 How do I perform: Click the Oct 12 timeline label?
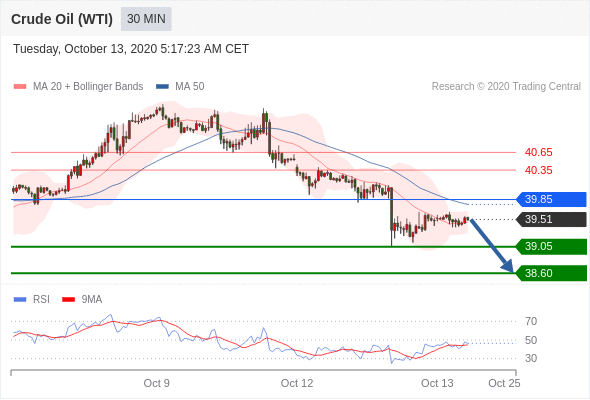(x=297, y=383)
